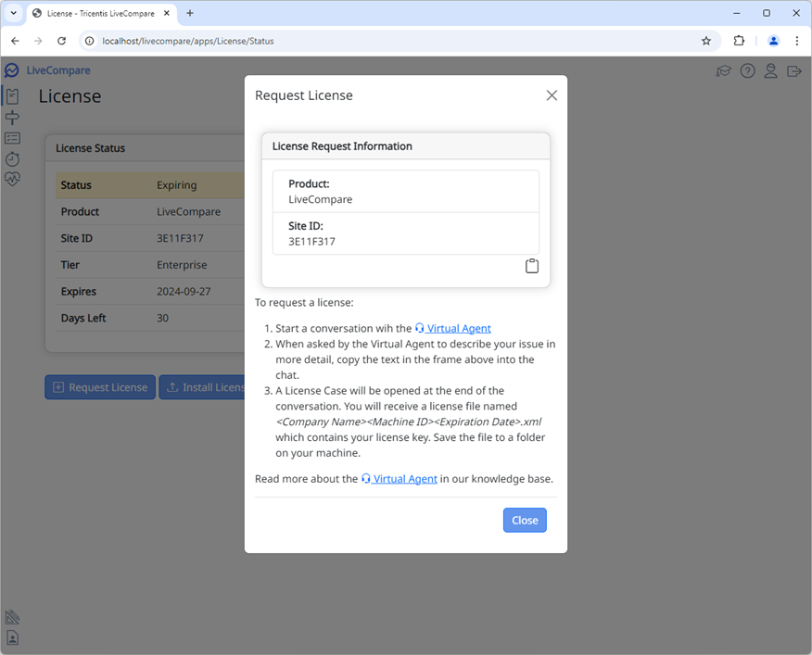Viewport: 812px width, 655px height.
Task: Click the ruler-and-pencil icon at bottom left
Action: 12,617
